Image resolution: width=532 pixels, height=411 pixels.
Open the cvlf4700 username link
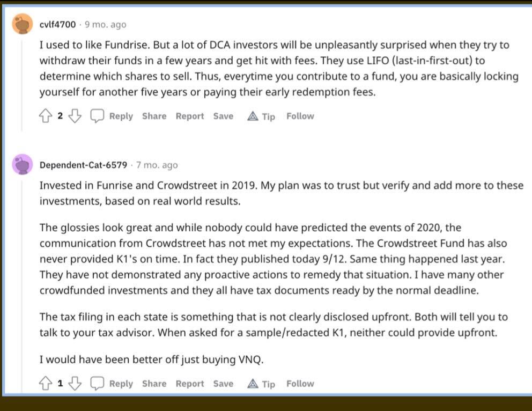[x=58, y=25]
